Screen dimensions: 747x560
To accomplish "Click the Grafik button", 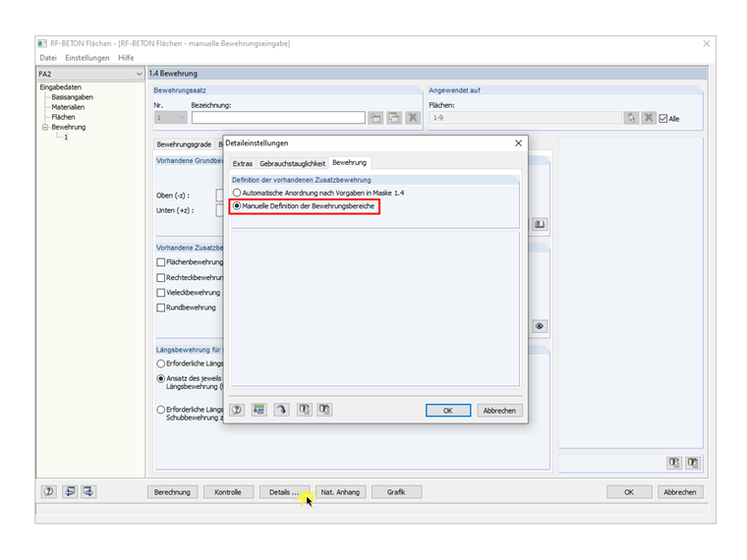I will (x=396, y=492).
